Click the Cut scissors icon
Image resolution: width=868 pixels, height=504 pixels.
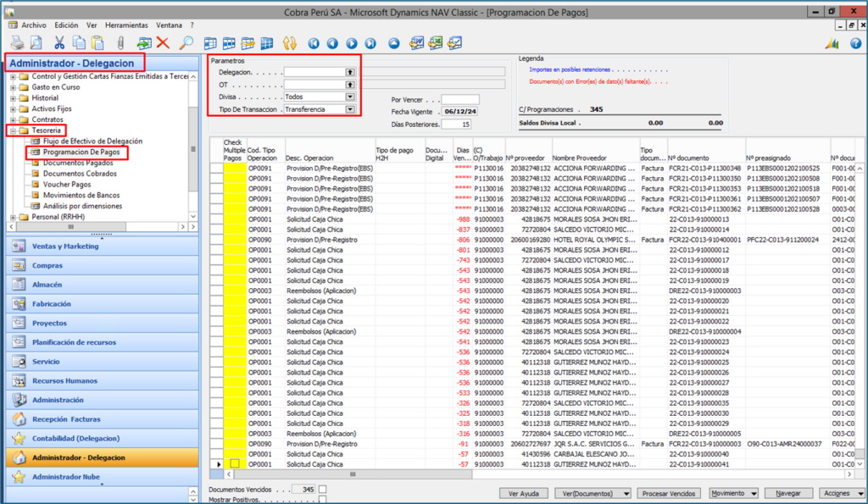[59, 42]
